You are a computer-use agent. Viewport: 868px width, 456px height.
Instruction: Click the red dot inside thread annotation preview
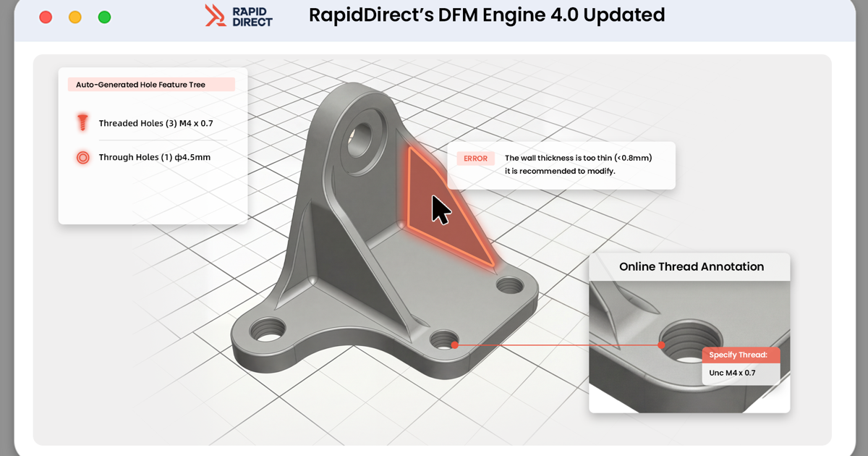(661, 345)
